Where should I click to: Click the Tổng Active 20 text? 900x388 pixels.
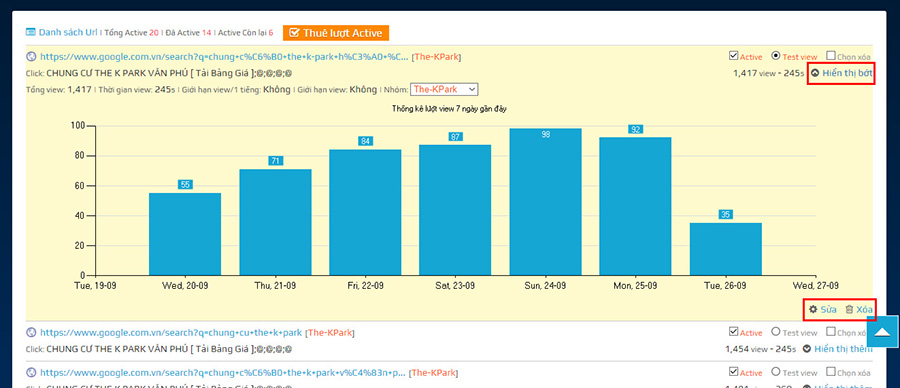[131, 33]
